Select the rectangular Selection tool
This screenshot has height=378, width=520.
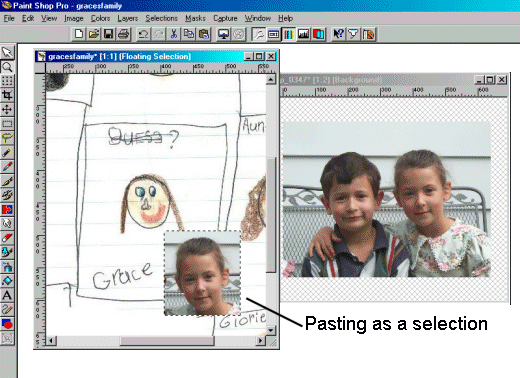[7, 124]
